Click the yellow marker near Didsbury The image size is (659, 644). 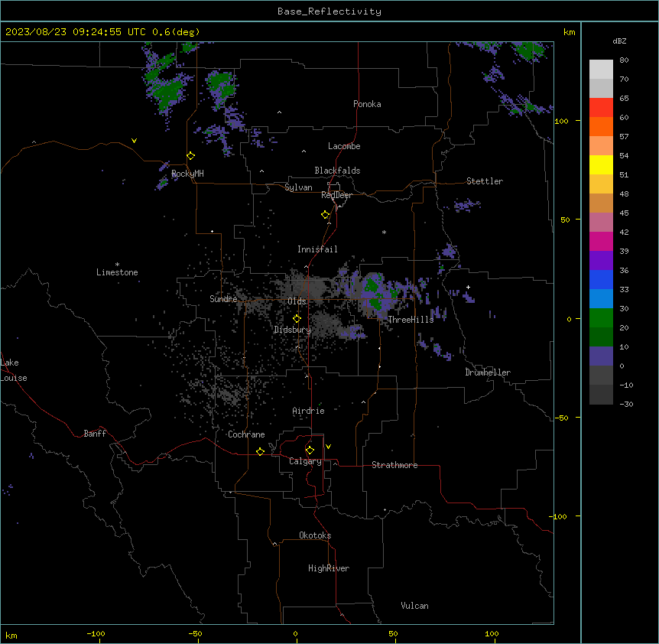(297, 319)
